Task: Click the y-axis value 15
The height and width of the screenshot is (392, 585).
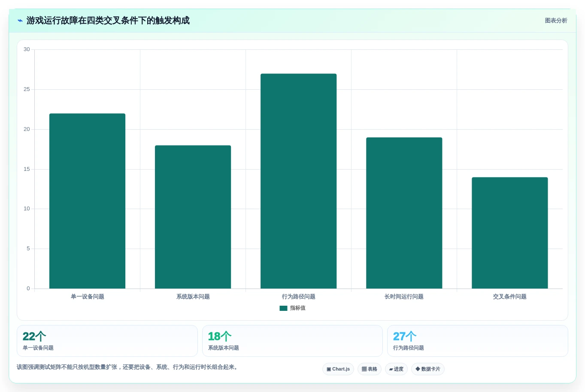Action: coord(27,169)
